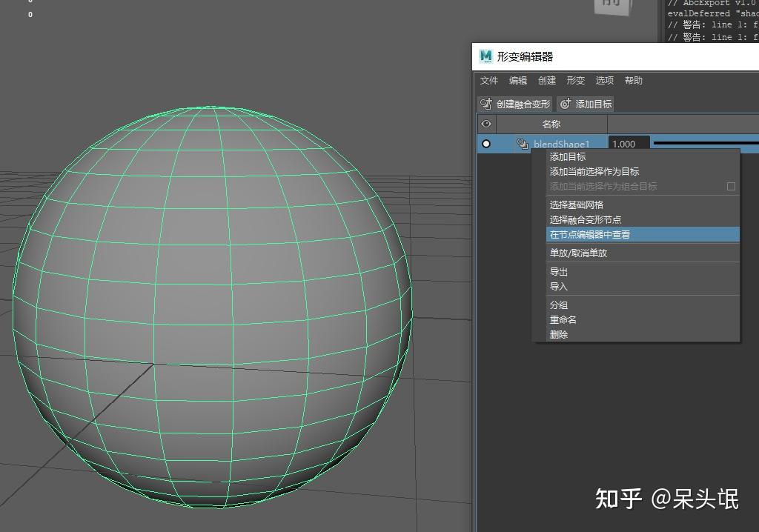Click the plus mark on the 添加目标 icon
Viewport: 759px width, 532px height.
point(569,101)
